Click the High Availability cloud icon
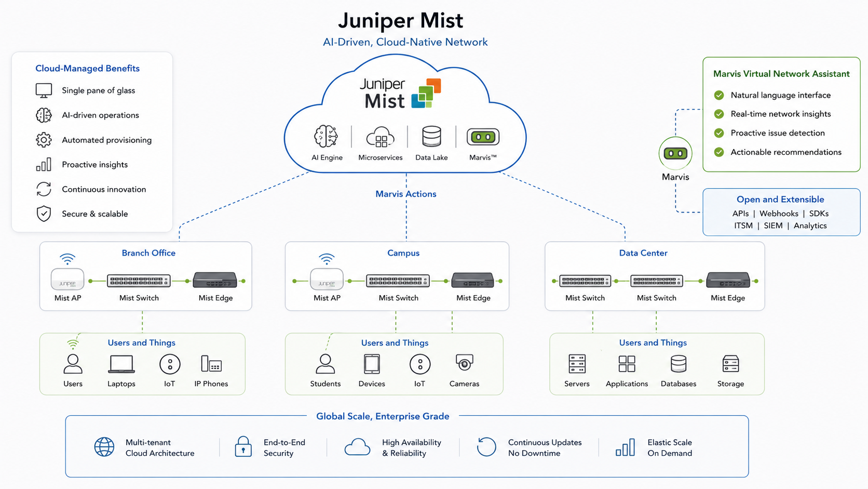The width and height of the screenshot is (868, 489). point(357,447)
